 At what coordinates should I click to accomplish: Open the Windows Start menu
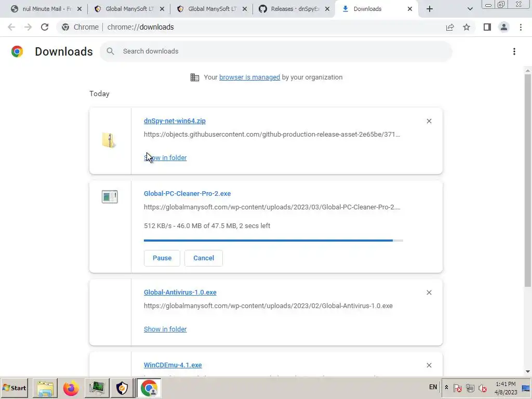[x=15, y=388]
